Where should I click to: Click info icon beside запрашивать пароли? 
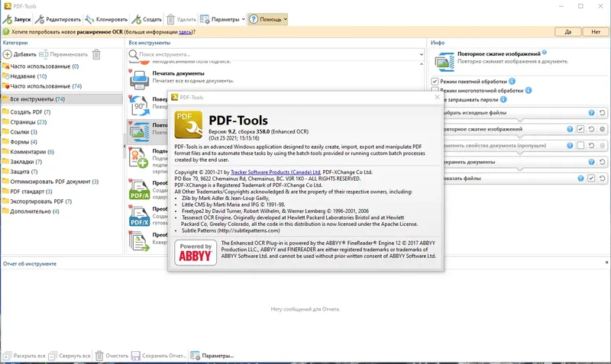click(x=503, y=100)
